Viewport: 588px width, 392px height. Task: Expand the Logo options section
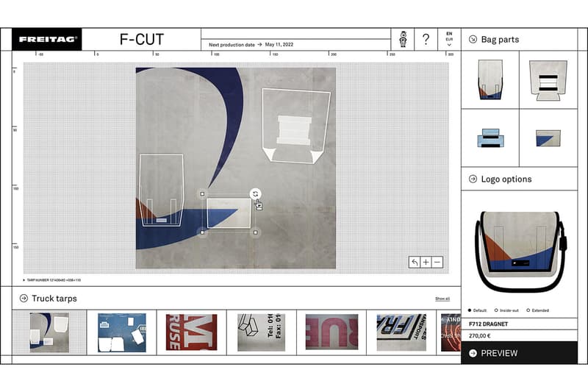click(x=472, y=179)
